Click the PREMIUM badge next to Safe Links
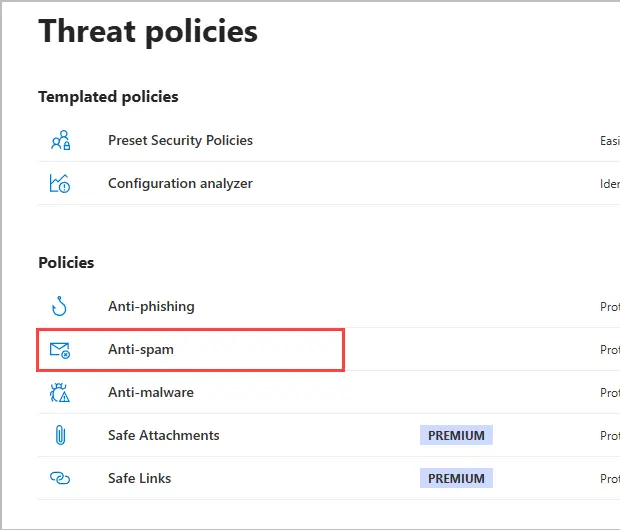The width and height of the screenshot is (620, 530). coord(456,479)
